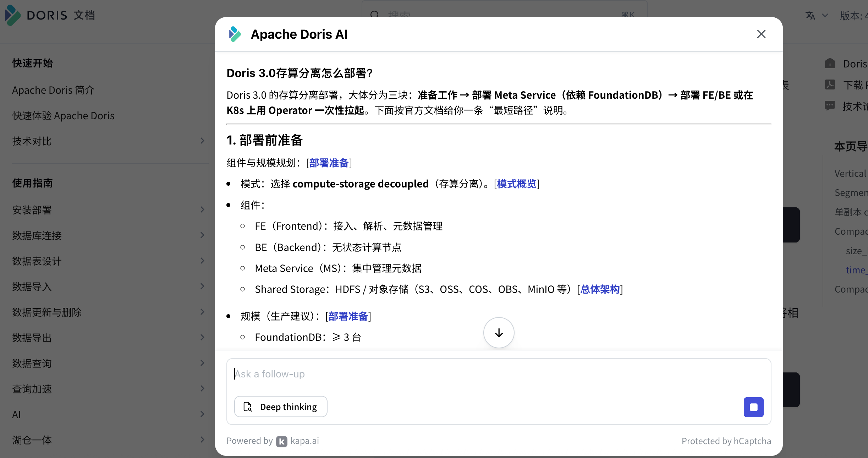
Task: Open the kapa.ai Powered by link
Action: [x=304, y=441]
